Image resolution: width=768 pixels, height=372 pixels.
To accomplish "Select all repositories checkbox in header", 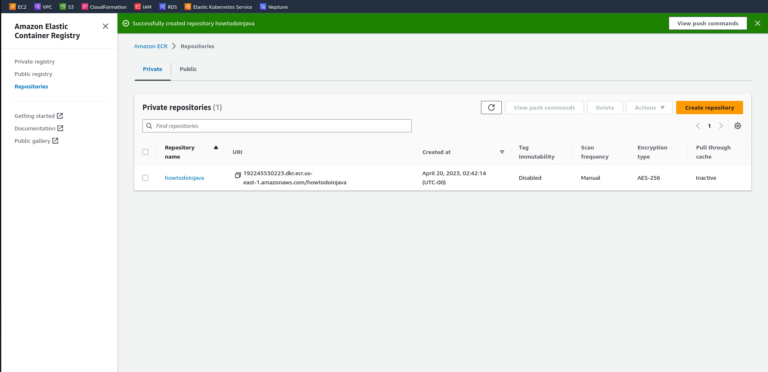I will [x=145, y=152].
